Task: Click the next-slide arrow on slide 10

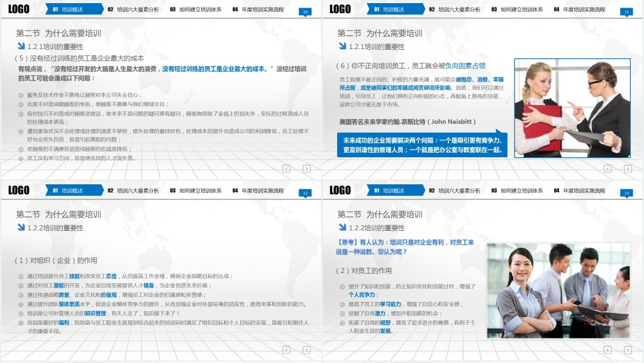Action: click(306, 169)
